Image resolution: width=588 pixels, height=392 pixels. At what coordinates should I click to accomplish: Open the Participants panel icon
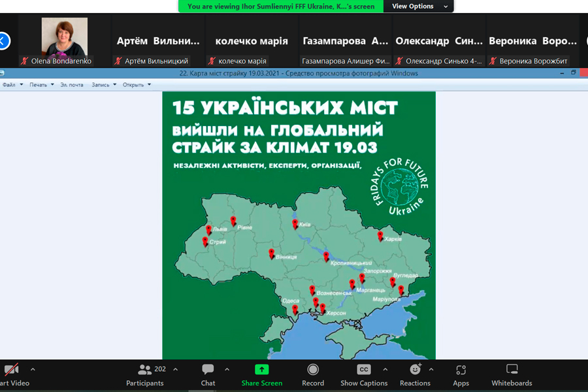(x=144, y=370)
